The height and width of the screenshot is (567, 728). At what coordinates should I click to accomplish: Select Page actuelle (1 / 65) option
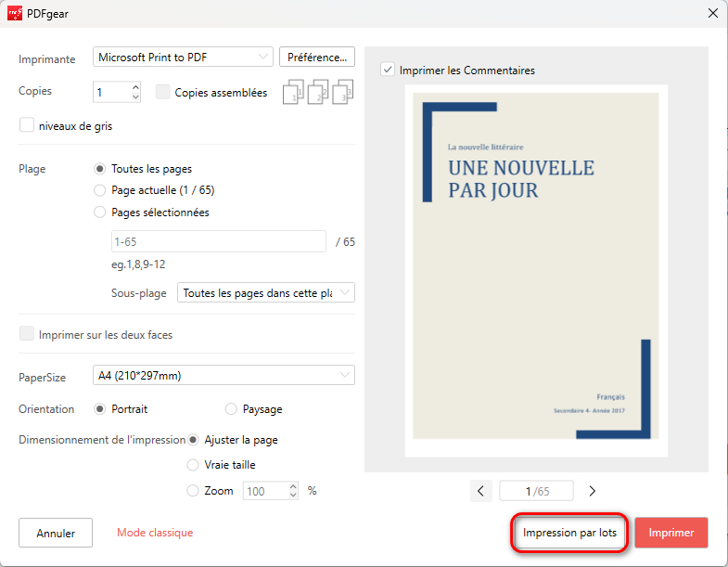pyautogui.click(x=99, y=190)
